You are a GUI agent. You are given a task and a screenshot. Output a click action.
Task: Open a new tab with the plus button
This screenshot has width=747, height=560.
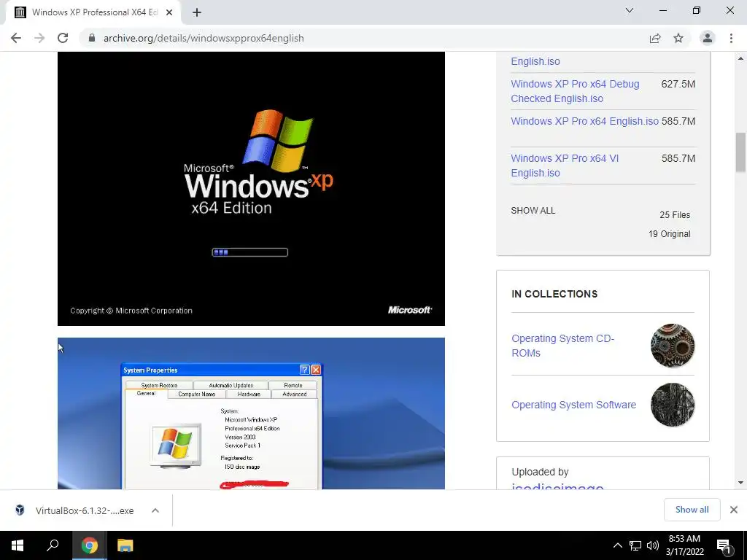(x=197, y=12)
